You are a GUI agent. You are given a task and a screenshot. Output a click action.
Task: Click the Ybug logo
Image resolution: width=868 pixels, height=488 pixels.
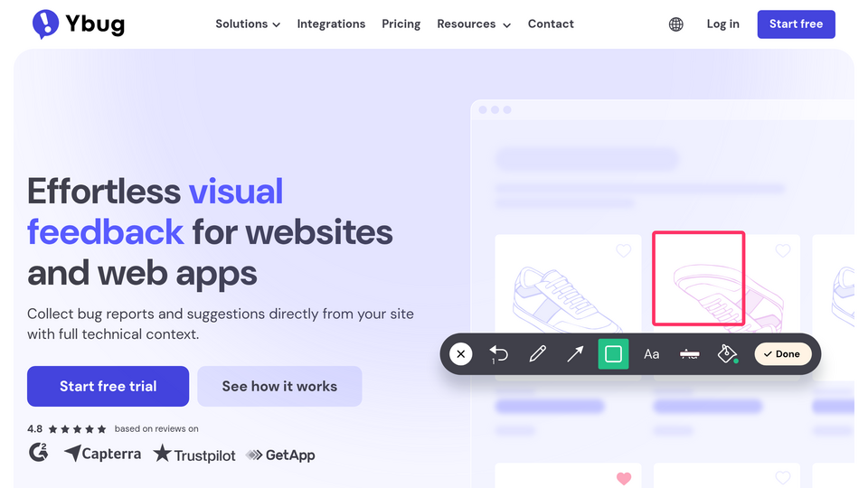point(78,23)
